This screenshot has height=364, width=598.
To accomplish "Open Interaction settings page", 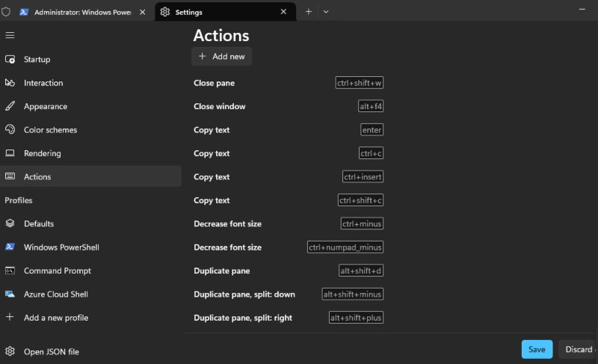I will click(90, 83).
